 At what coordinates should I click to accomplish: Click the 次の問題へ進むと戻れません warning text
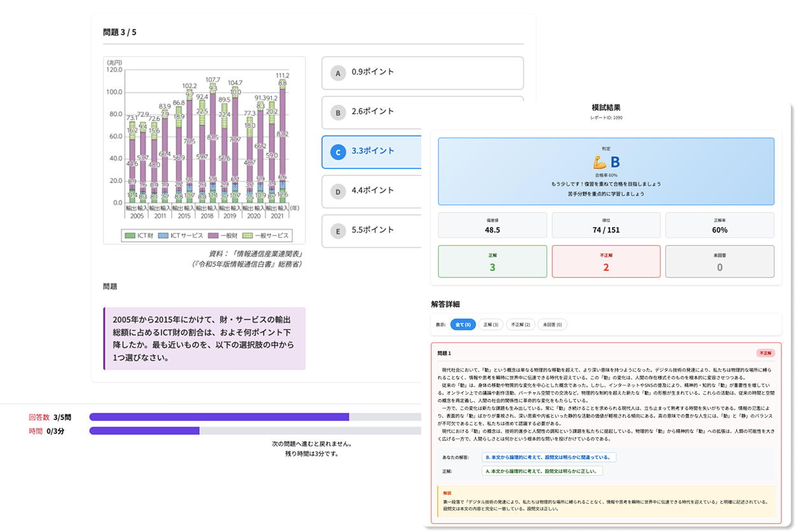(x=312, y=444)
